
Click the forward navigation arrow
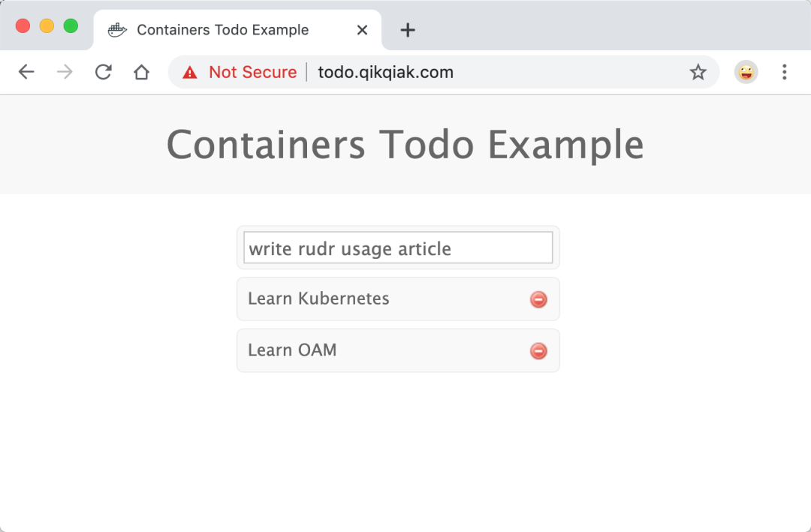pyautogui.click(x=65, y=72)
